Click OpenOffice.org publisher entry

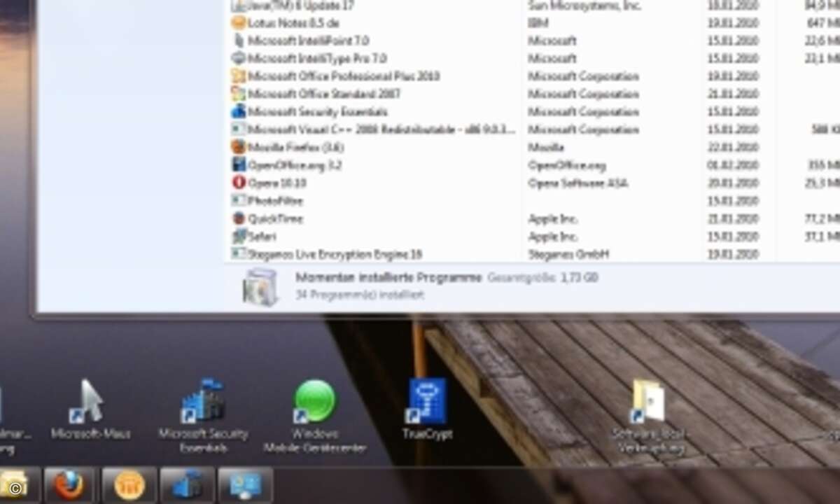[567, 165]
